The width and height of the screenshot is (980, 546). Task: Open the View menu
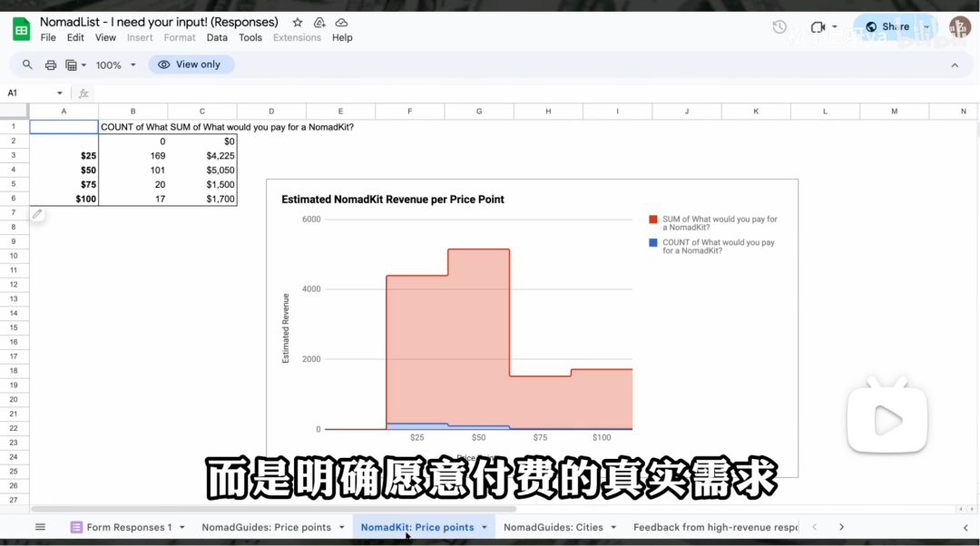click(105, 37)
